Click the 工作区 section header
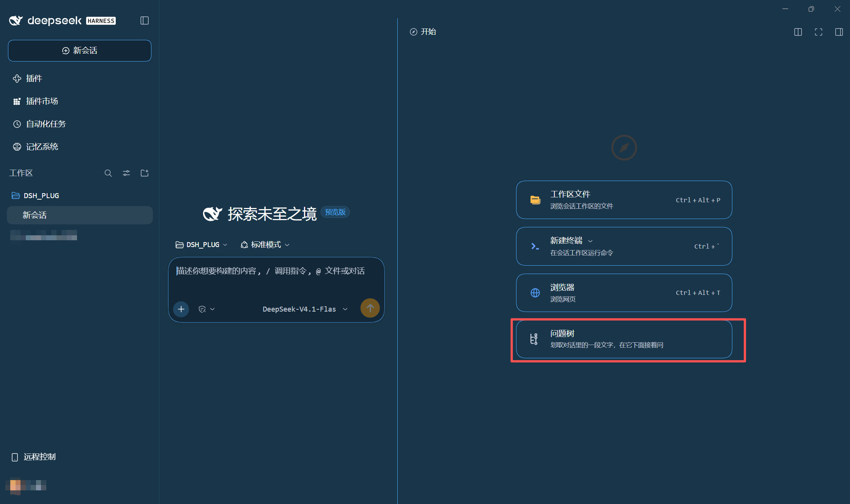Viewport: 850px width, 504px height. 21,173
